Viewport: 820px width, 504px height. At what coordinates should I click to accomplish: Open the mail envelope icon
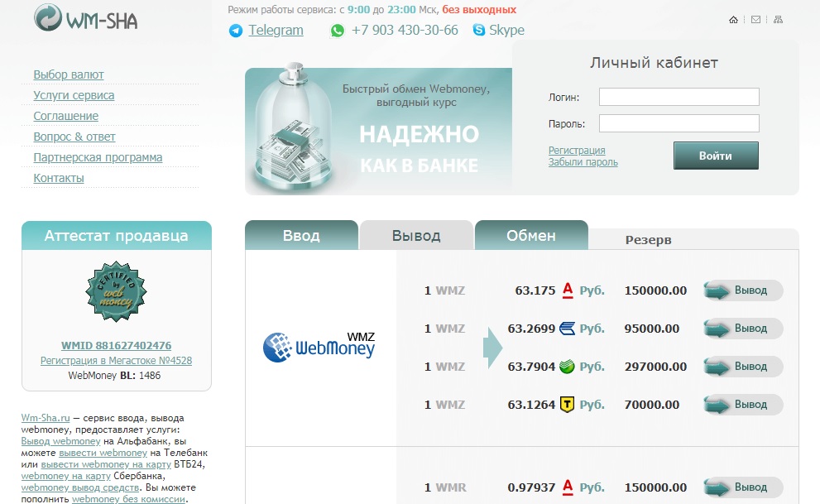755,20
